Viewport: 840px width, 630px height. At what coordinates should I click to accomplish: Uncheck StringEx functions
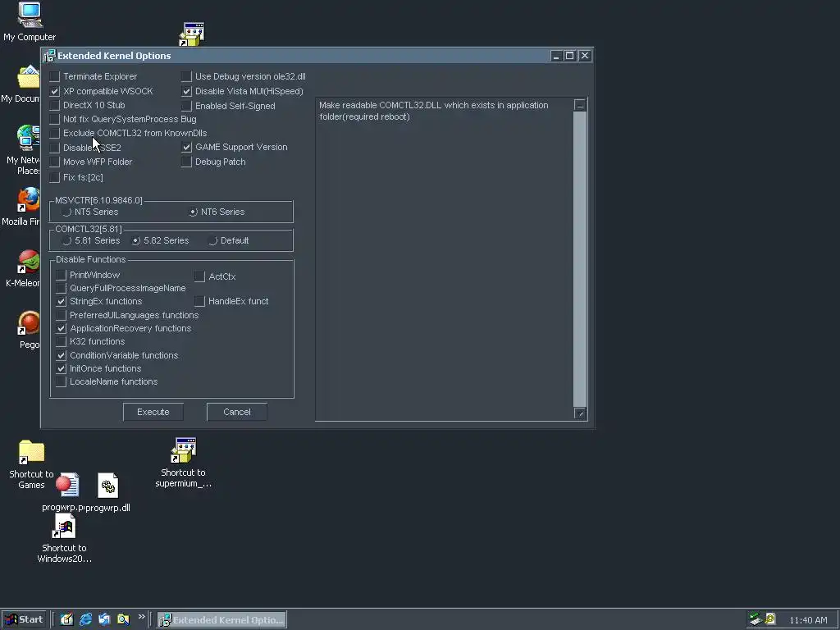pos(61,302)
